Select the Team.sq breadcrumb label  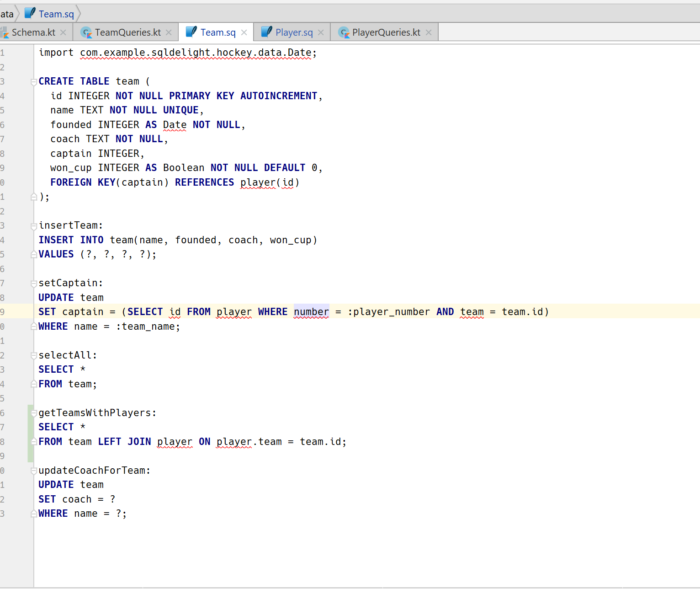(x=55, y=13)
